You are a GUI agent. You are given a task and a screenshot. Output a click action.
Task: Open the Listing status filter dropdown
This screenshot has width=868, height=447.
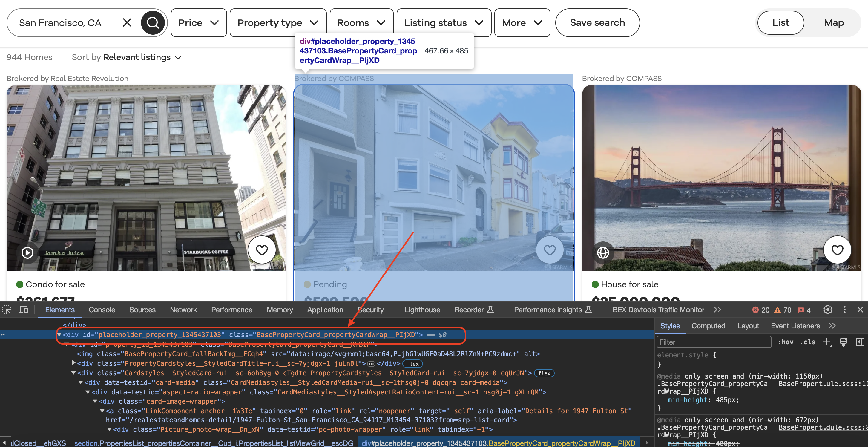[444, 23]
